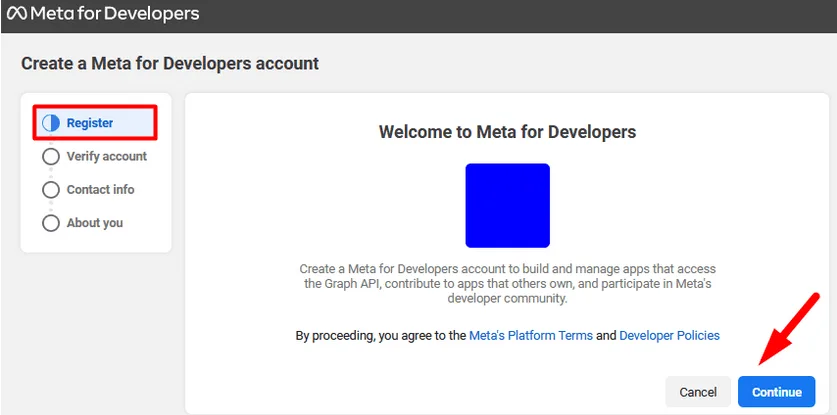This screenshot has height=415, width=837.
Task: Click the Meta infinity logo icon
Action: click(16, 14)
